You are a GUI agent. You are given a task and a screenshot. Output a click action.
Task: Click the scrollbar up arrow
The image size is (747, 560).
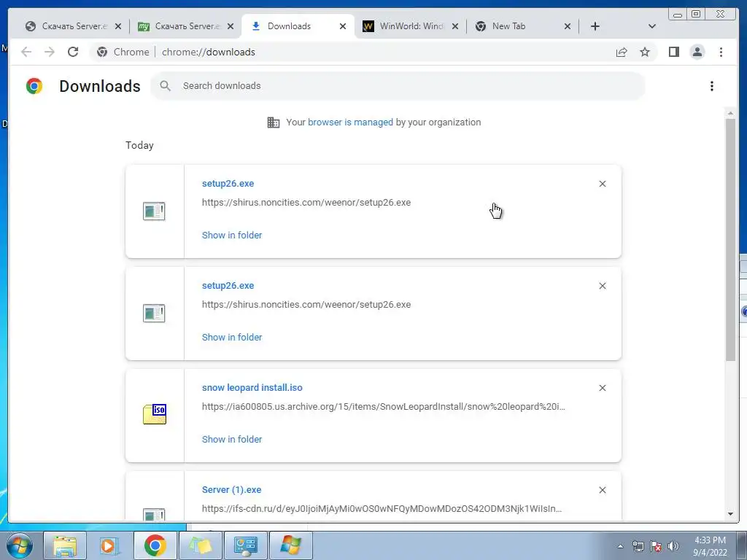click(730, 113)
